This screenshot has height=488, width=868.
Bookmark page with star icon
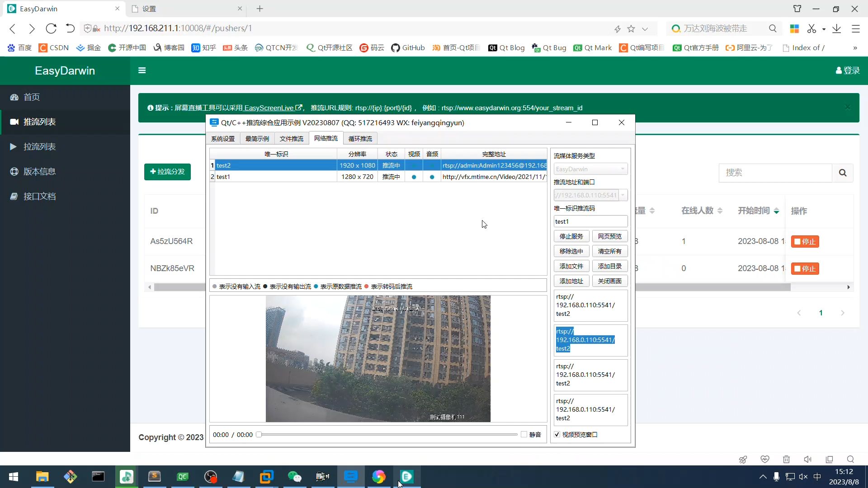[x=631, y=29]
